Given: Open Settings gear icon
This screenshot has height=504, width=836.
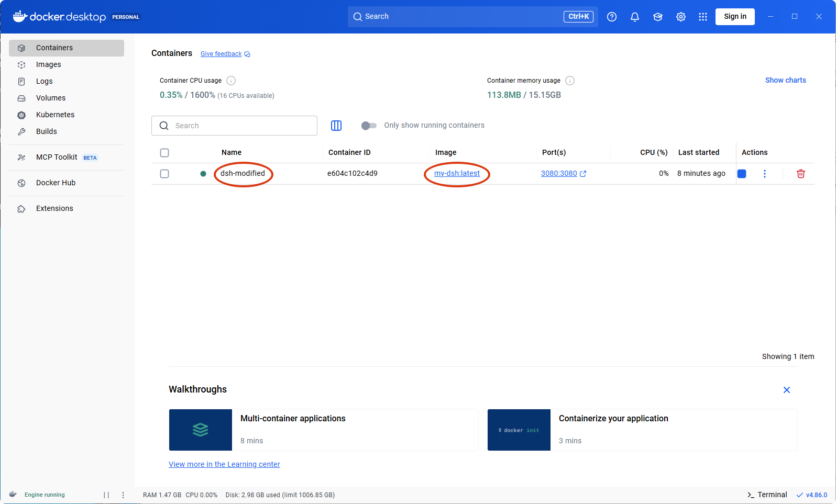Looking at the screenshot, I should click(x=681, y=17).
